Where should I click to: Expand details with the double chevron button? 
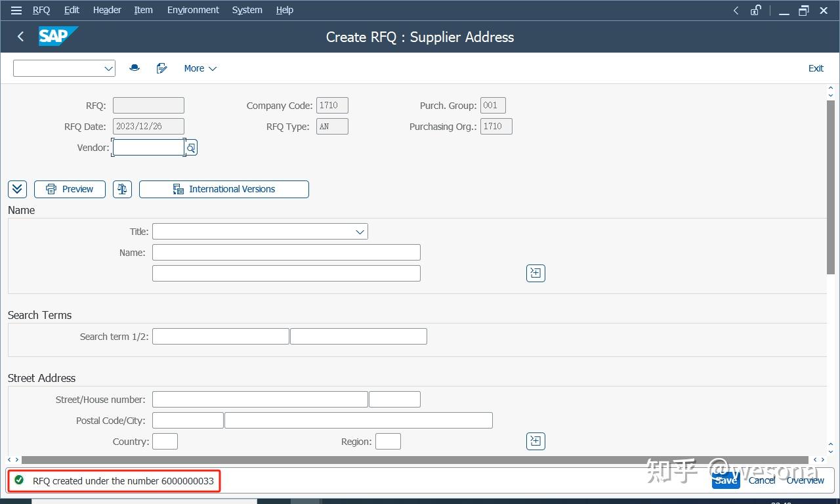pos(17,189)
